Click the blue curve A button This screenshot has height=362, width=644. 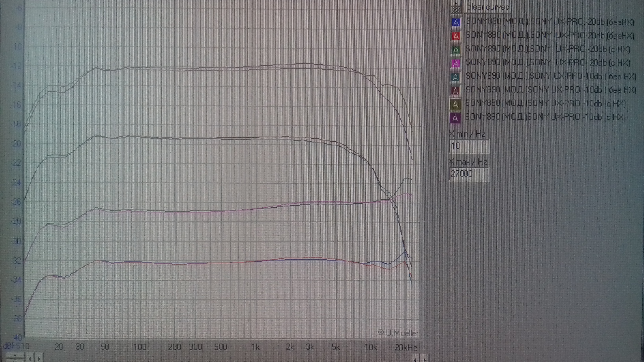(456, 22)
